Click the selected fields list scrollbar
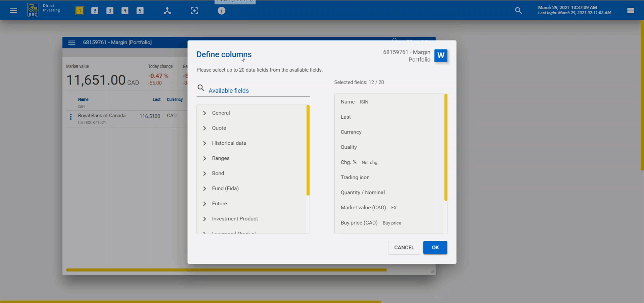 click(446, 147)
